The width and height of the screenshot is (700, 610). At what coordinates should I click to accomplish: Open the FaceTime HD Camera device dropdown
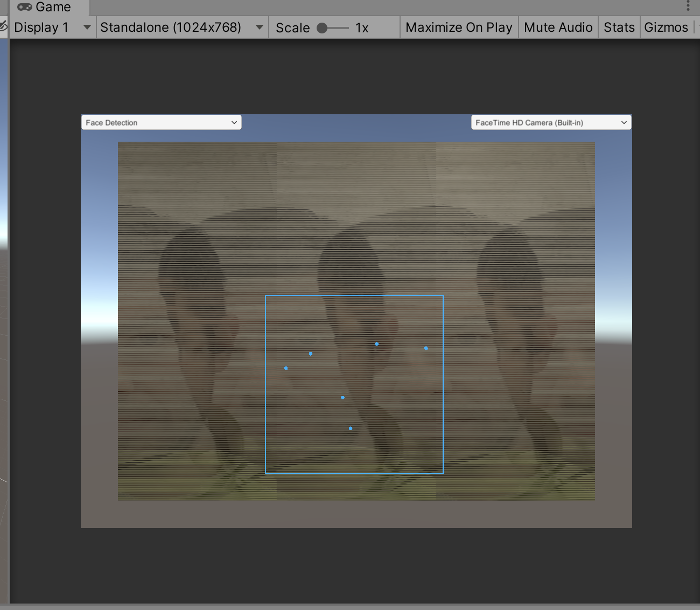(x=550, y=122)
